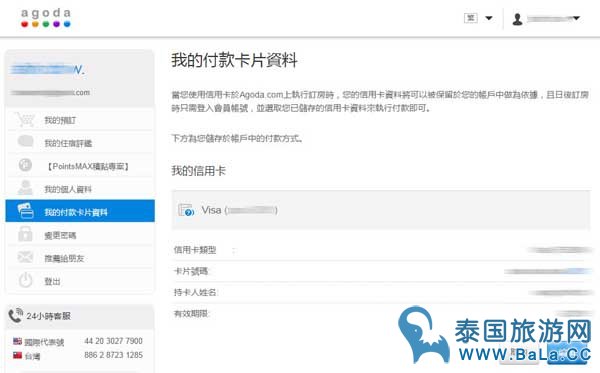
Task: Click the user profile silhouette icon
Action: click(517, 19)
